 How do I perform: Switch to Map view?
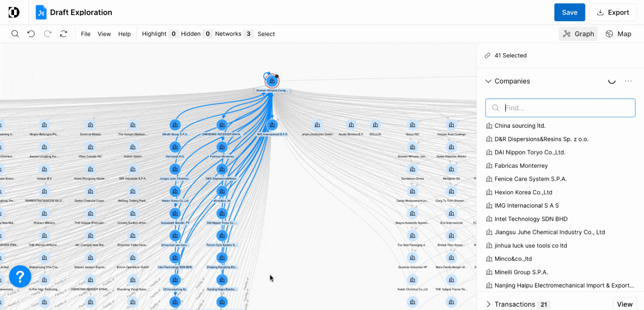point(618,34)
